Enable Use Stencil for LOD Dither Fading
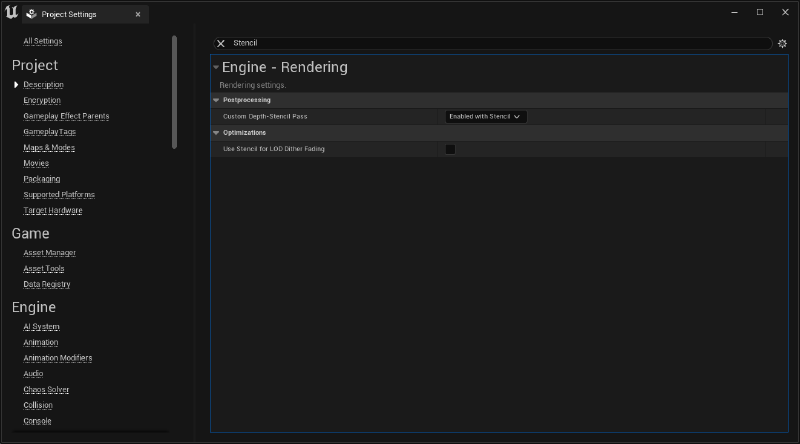The width and height of the screenshot is (800, 444). [x=450, y=149]
